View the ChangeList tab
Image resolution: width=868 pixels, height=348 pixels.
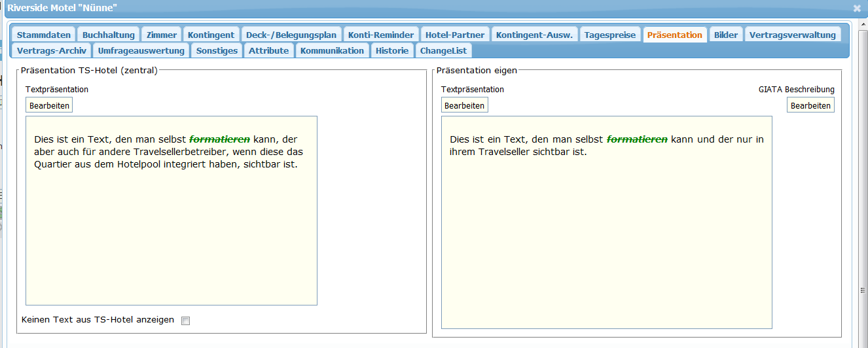[x=443, y=50]
